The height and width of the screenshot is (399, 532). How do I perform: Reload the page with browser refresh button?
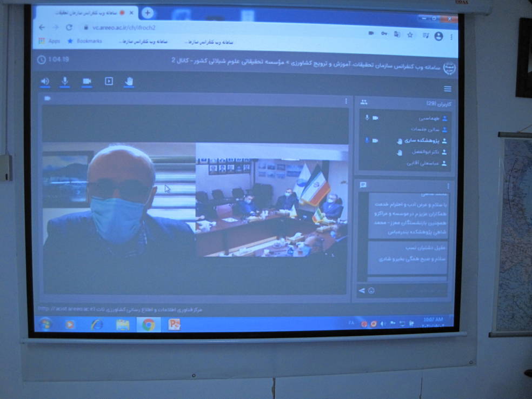69,27
